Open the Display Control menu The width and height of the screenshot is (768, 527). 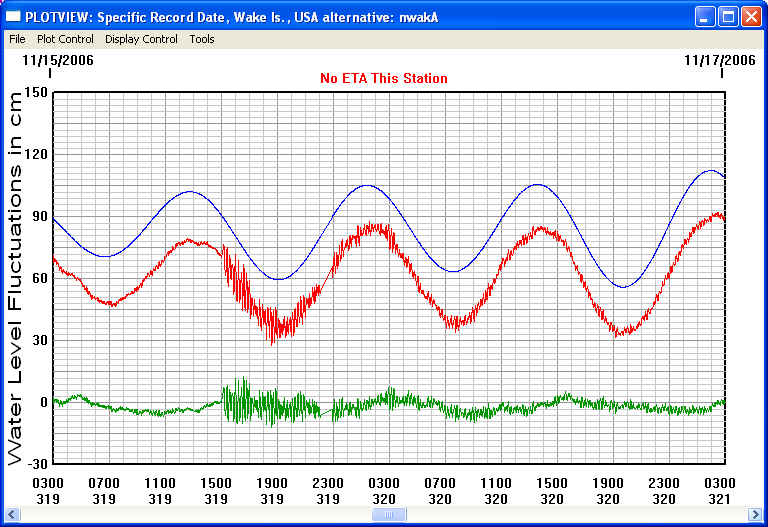coord(141,39)
